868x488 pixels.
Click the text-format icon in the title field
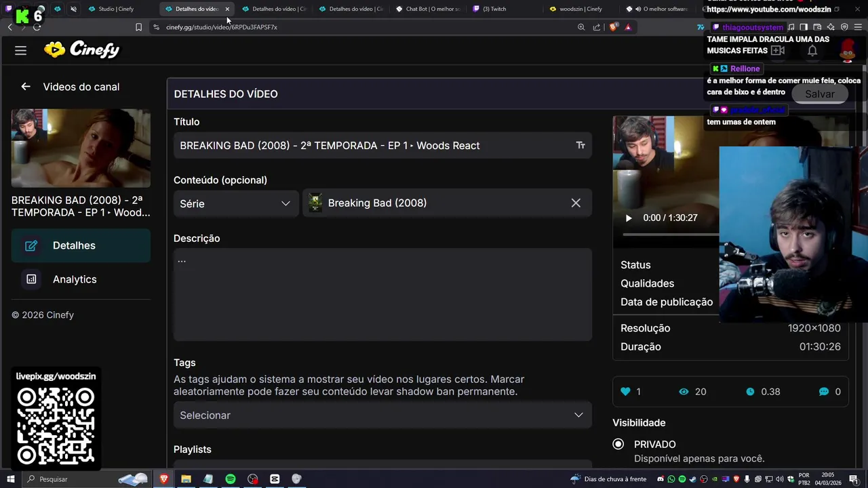580,145
